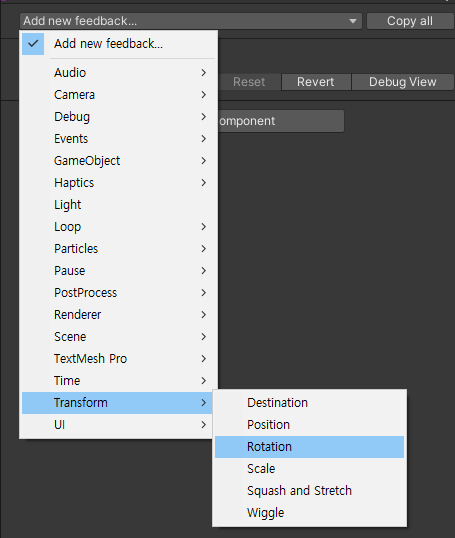Expand the arrow next to Transform
This screenshot has width=455, height=538.
(x=204, y=403)
